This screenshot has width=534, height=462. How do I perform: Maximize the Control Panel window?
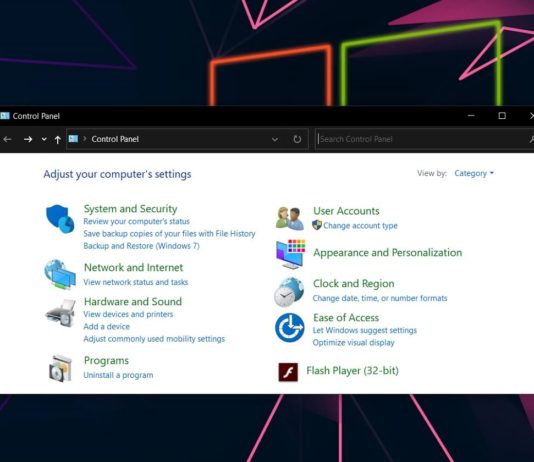[x=502, y=116]
